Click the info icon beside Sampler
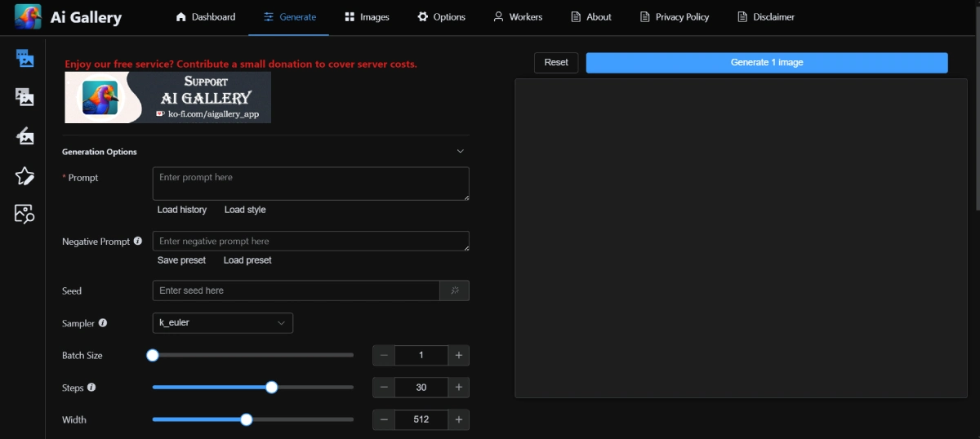 pos(103,323)
